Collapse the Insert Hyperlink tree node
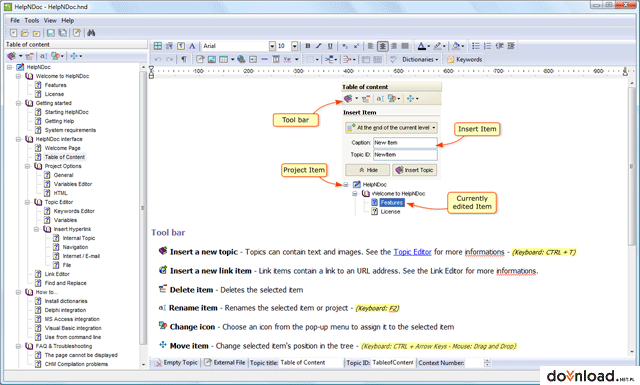Viewport: 640px width, 385px height. click(x=36, y=229)
